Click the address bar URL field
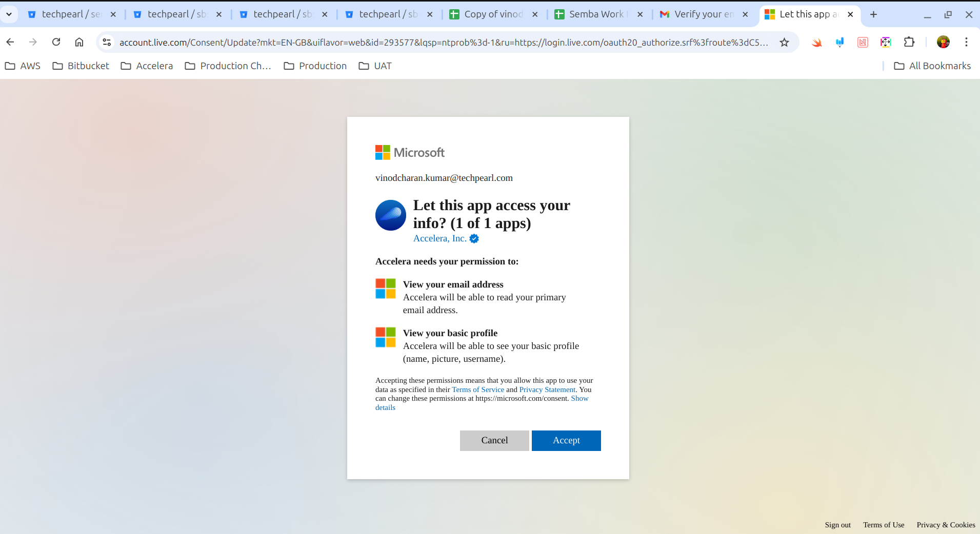This screenshot has height=534, width=980. [x=444, y=42]
